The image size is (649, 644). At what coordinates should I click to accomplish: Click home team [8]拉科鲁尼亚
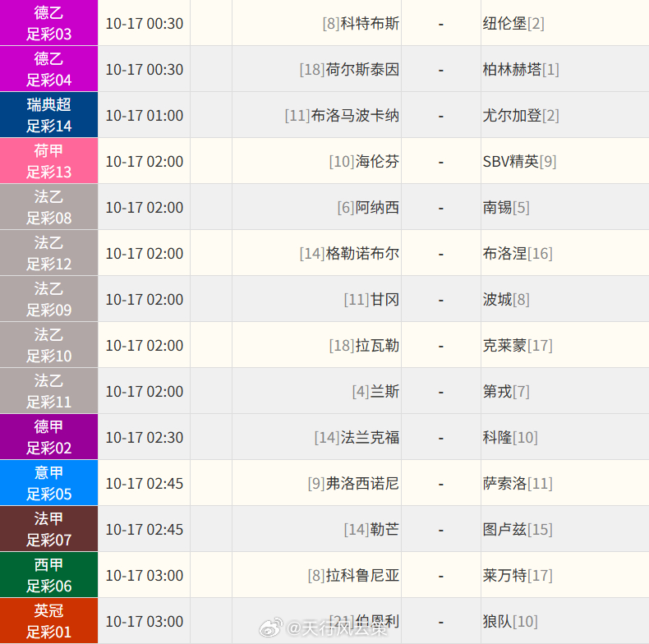[x=353, y=575]
